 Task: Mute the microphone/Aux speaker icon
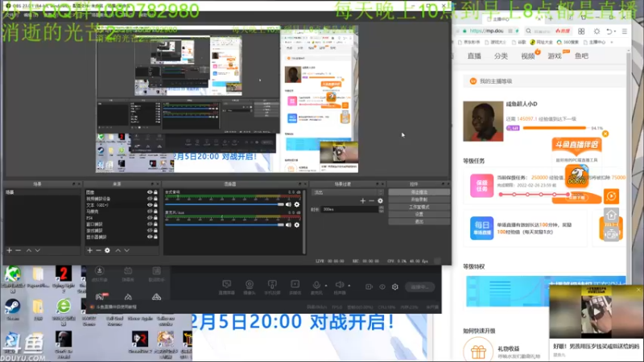[288, 225]
